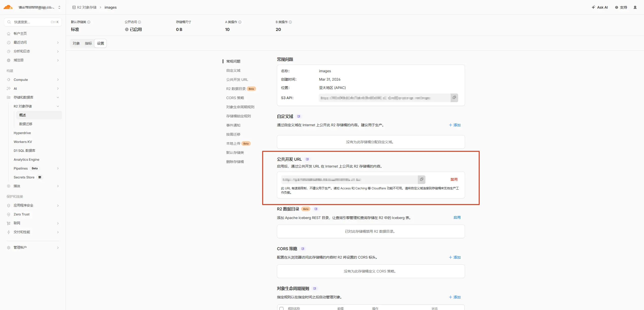Click the Cloudflare logo icon
Image resolution: width=644 pixels, height=310 pixels.
coord(8,7)
